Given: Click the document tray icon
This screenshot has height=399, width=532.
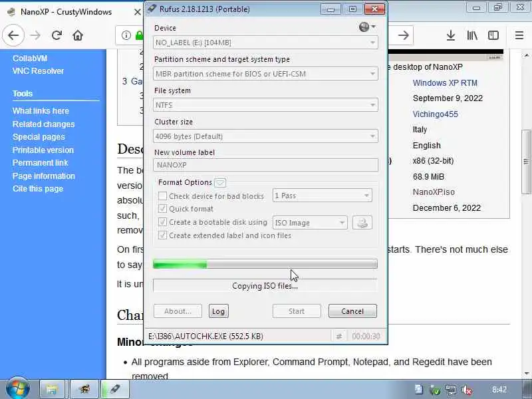Looking at the screenshot, I should 419,390.
